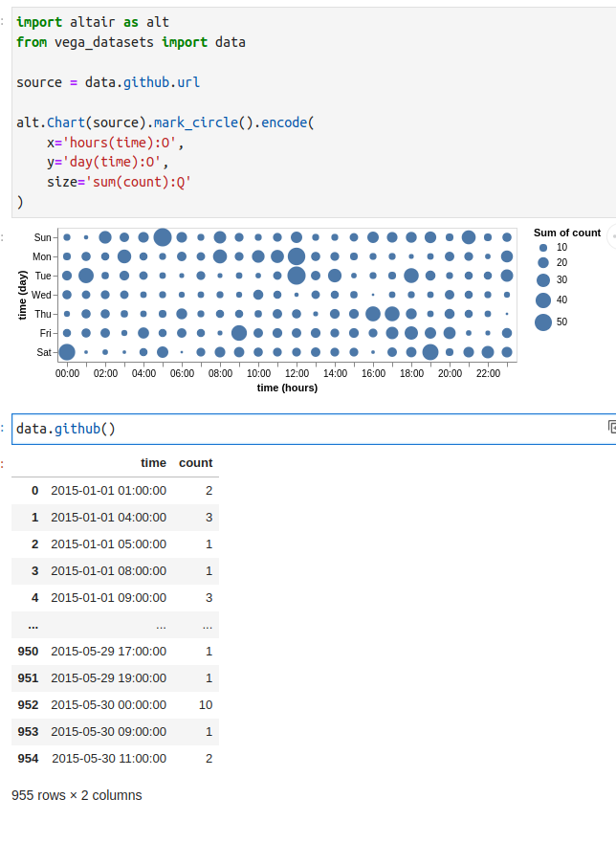The image size is (616, 843).
Task: Select the largest bubble on the Sun row
Action: coord(163,237)
